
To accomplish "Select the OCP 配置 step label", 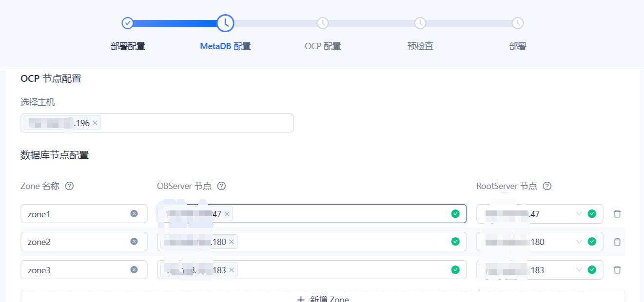I will 323,46.
